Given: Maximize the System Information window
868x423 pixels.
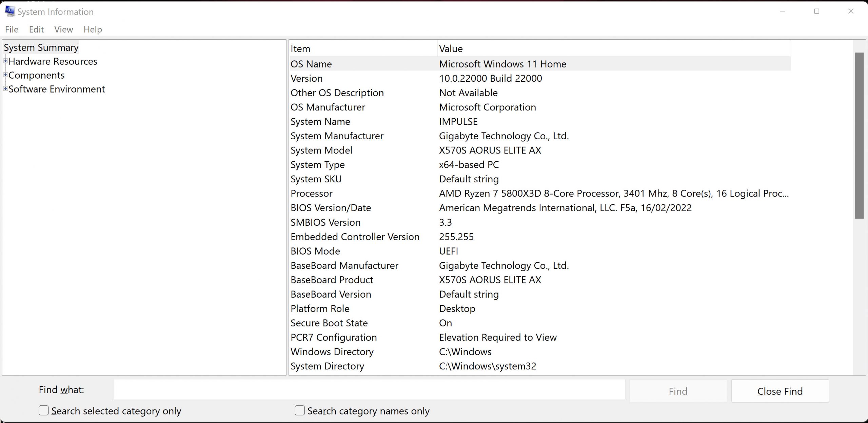Looking at the screenshot, I should [816, 11].
